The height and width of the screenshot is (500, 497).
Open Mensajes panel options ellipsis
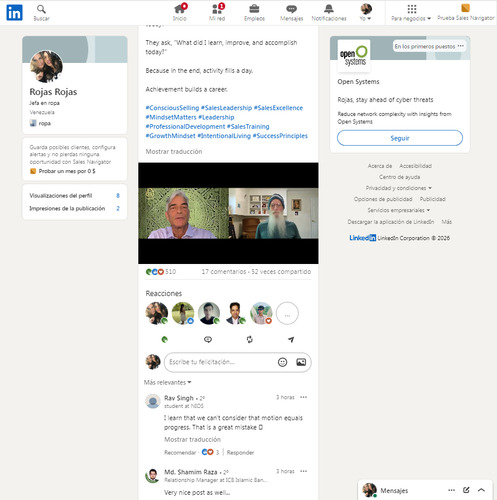tap(451, 490)
